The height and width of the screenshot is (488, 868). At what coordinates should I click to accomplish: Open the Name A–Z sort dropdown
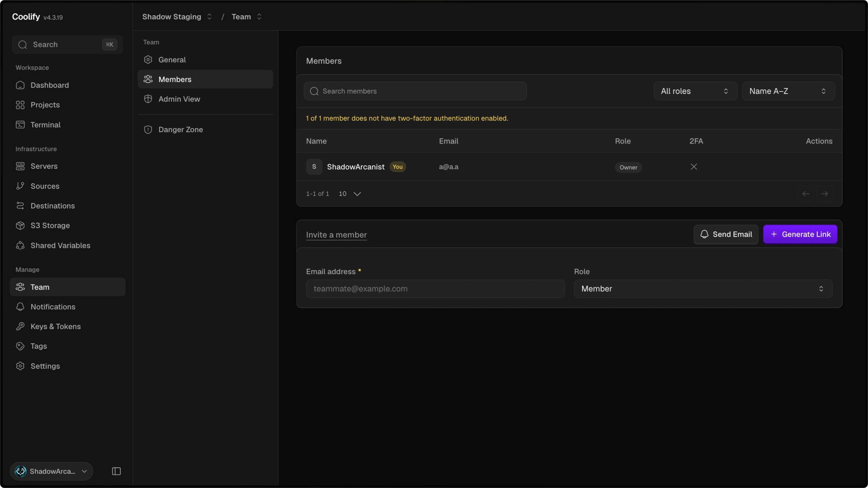click(788, 91)
